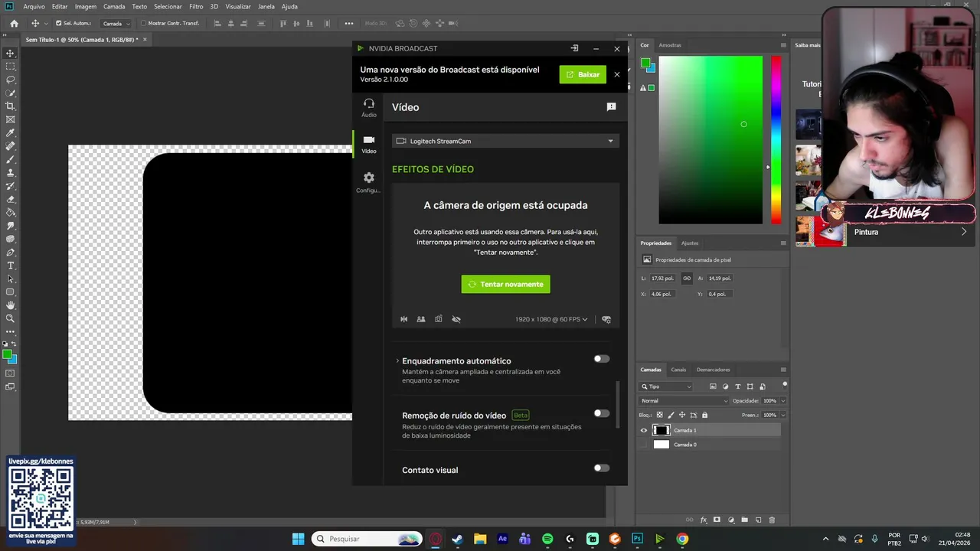Enable Enquadramento automático toggle
980x551 pixels.
(602, 359)
